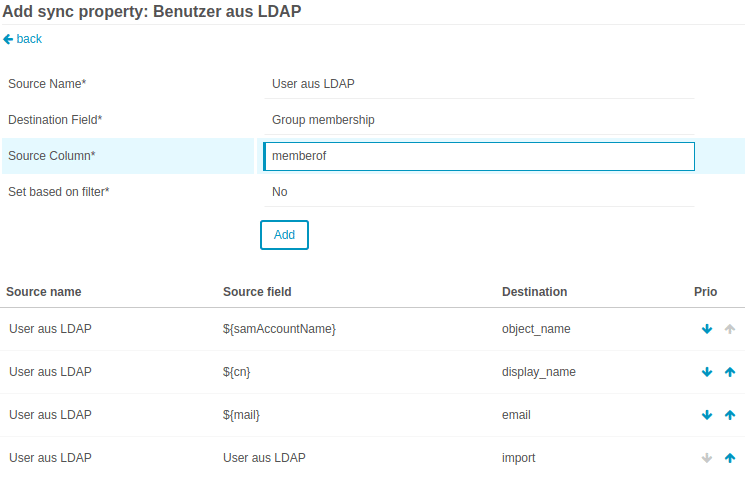
Task: Open the ${samAccountName} property row
Action: pos(279,329)
